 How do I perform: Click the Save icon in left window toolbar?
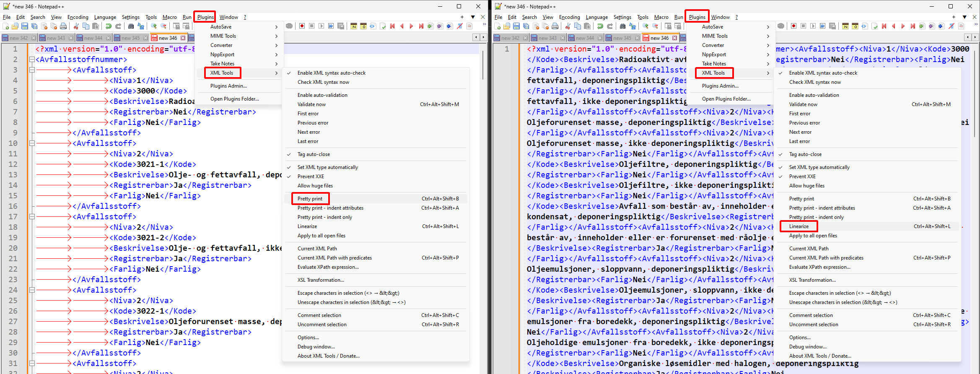(x=25, y=26)
